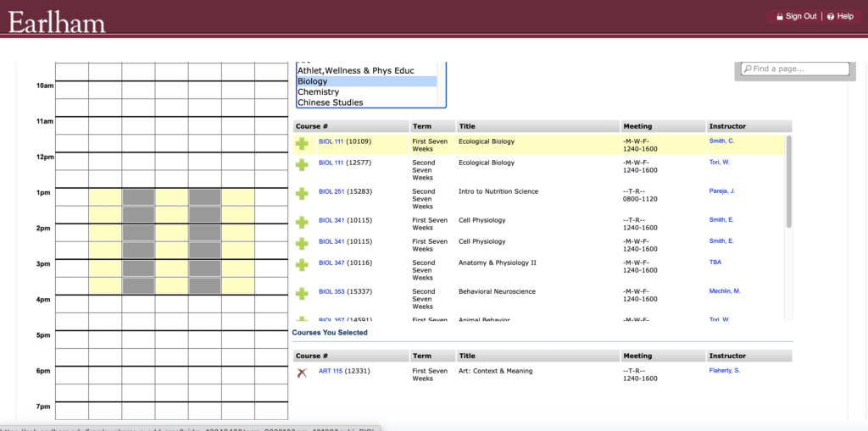This screenshot has width=868, height=431.
Task: Add BIOL 347 Anatomy & Physiology II
Action: click(302, 265)
